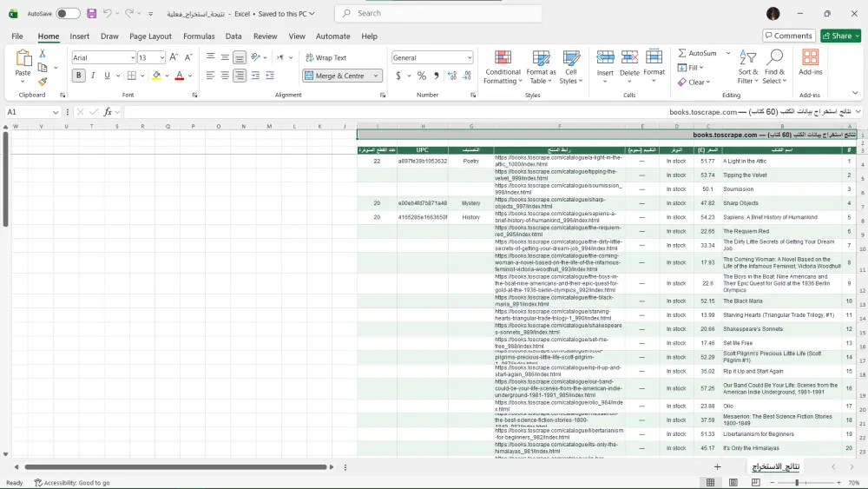This screenshot has width=868, height=489.
Task: Click the Undo arrow icon
Action: 108,13
